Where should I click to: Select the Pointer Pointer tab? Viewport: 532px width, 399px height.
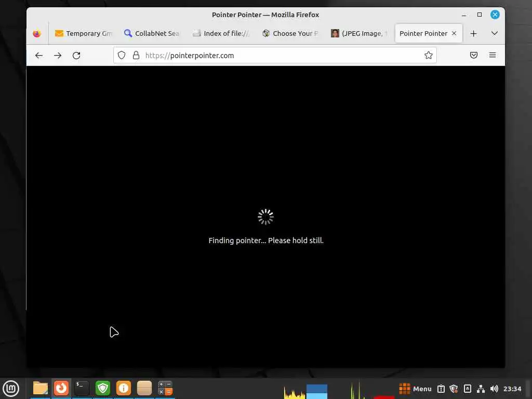[x=423, y=33]
